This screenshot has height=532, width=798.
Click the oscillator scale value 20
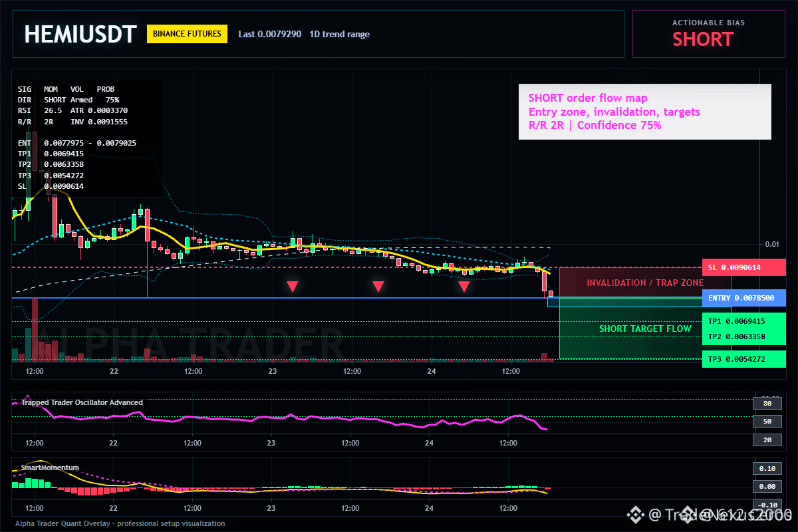click(767, 440)
